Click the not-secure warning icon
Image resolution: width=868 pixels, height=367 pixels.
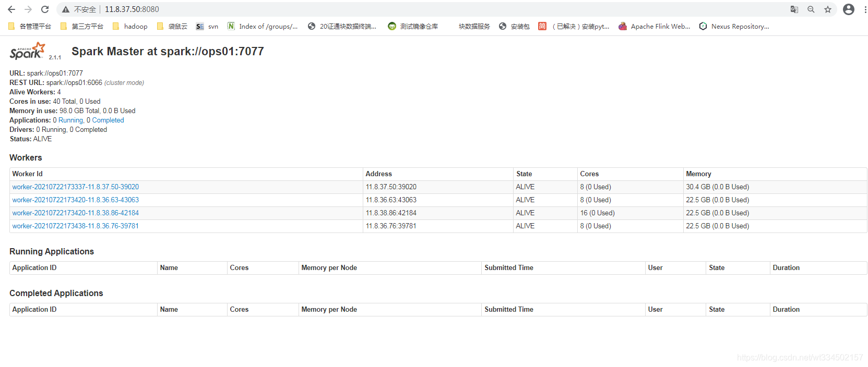coord(66,9)
